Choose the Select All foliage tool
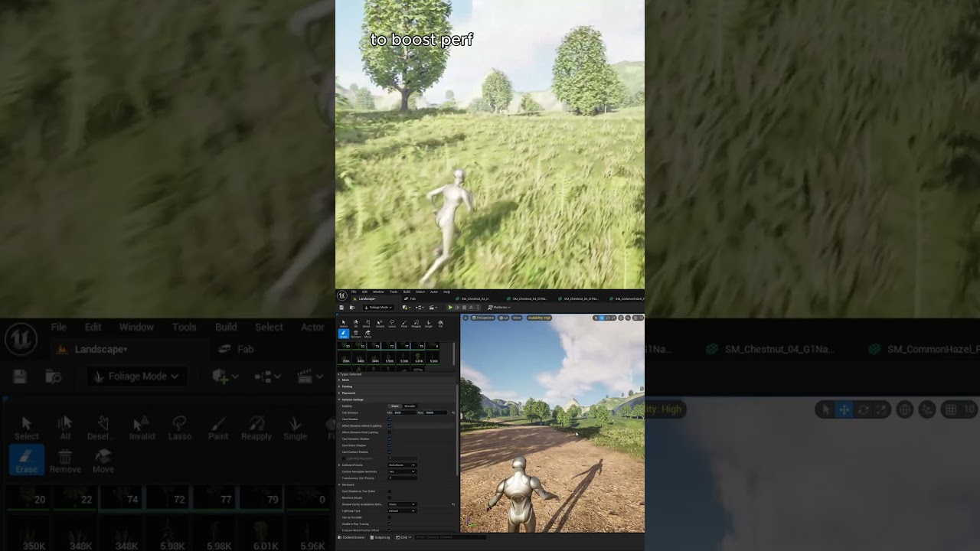 point(356,324)
